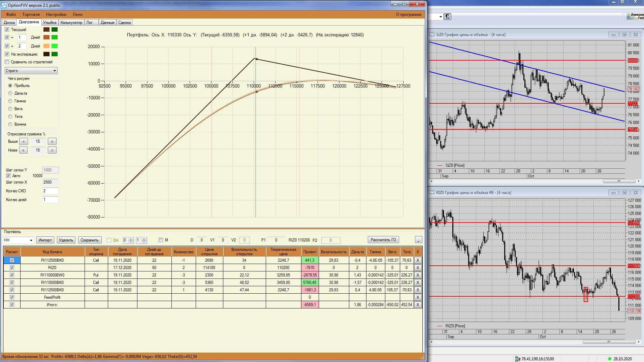Choose the Тета plotting option
The width and height of the screenshot is (644, 362).
pyautogui.click(x=10, y=117)
